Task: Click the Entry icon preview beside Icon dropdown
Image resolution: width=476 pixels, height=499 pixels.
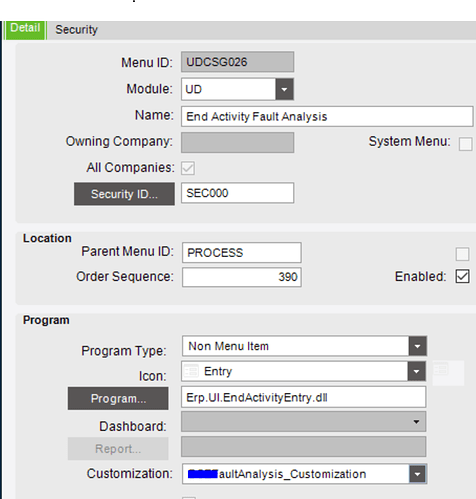Action: click(448, 373)
